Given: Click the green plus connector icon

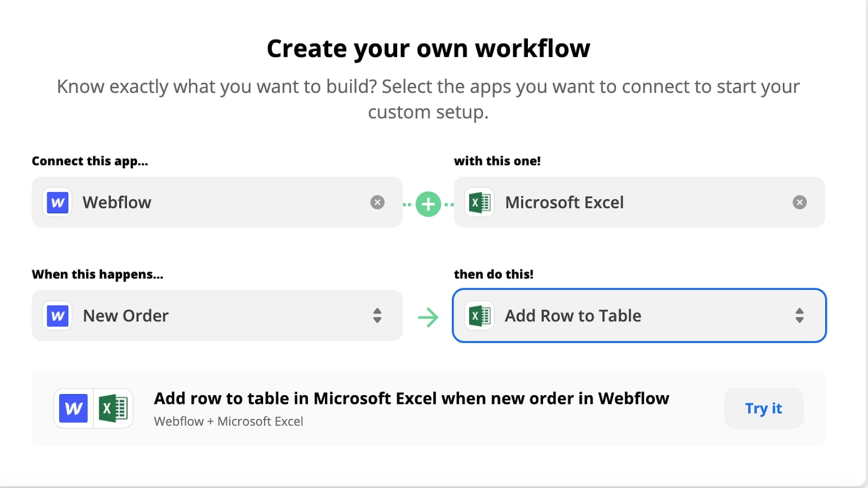Looking at the screenshot, I should (429, 204).
